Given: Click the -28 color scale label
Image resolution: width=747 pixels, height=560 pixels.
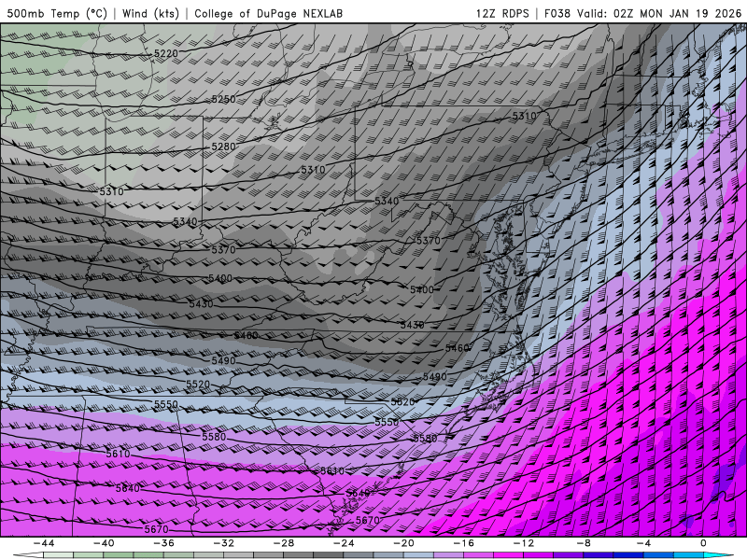Looking at the screenshot, I should click(x=284, y=543).
